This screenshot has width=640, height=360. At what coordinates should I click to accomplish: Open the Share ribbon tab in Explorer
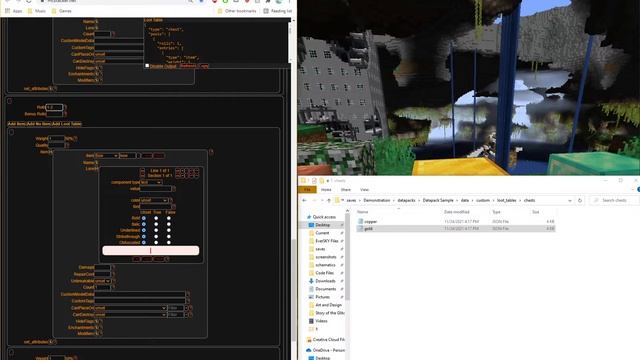[x=346, y=190]
